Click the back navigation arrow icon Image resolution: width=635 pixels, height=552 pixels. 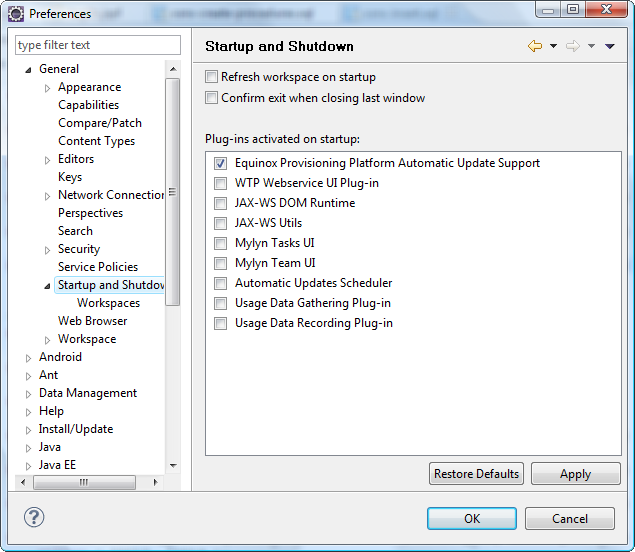(535, 46)
